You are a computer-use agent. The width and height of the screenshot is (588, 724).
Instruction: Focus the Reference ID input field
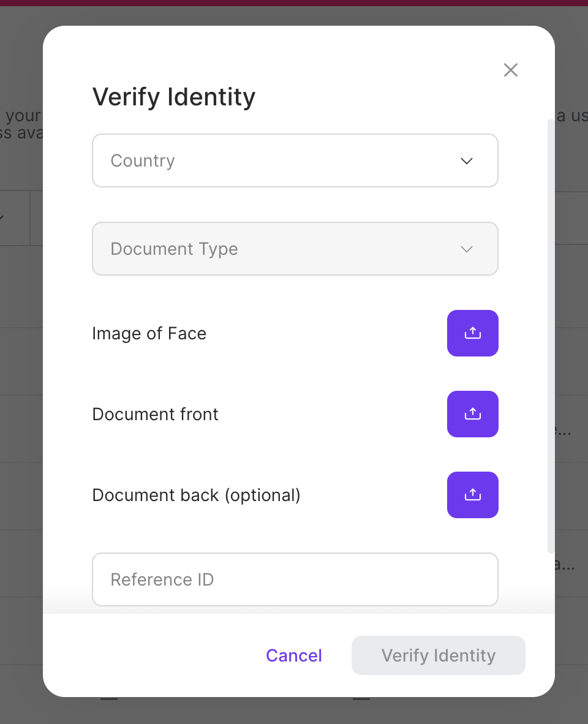295,579
